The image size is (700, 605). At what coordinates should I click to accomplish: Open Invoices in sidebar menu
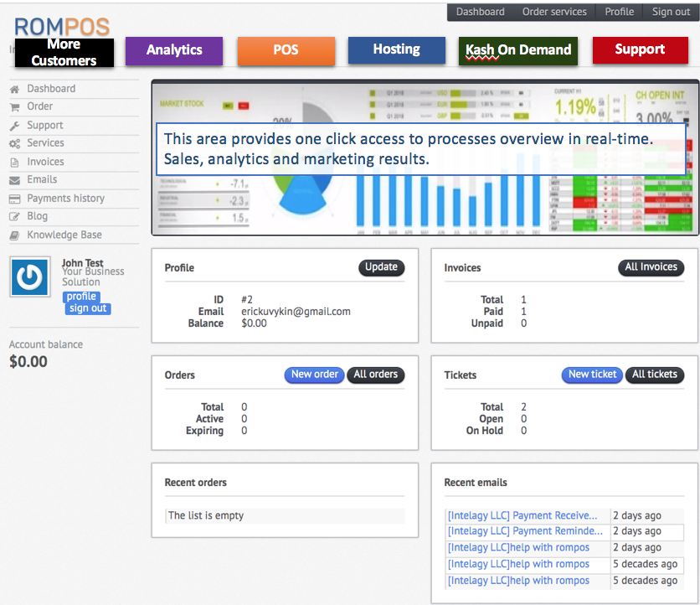tap(45, 162)
